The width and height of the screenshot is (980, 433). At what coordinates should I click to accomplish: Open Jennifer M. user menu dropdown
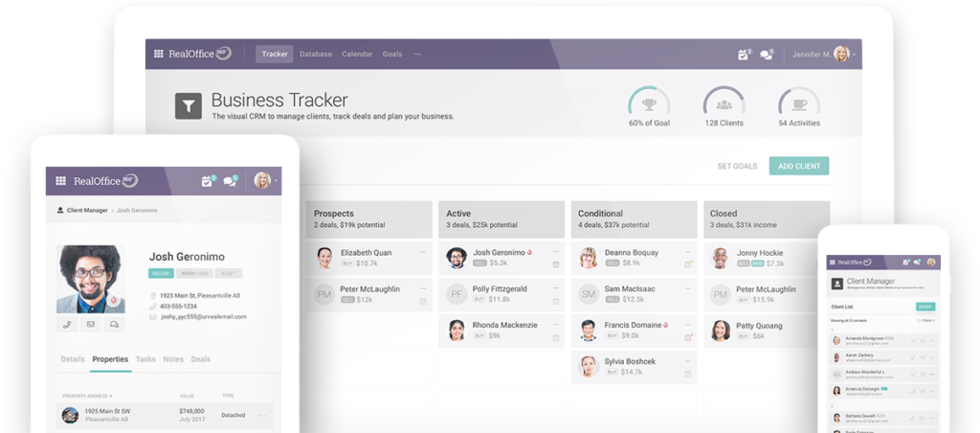click(x=824, y=55)
